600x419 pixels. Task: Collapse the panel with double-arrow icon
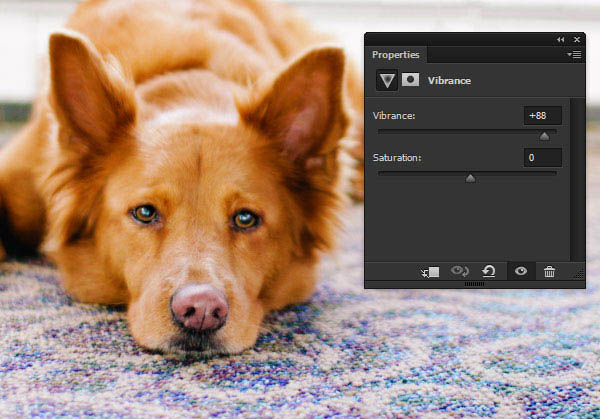tap(560, 39)
